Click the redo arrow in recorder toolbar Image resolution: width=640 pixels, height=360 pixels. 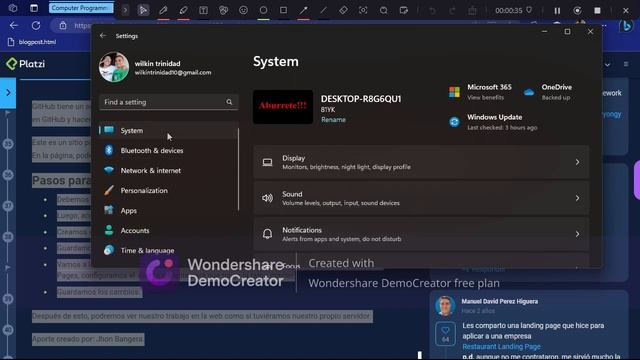point(452,11)
